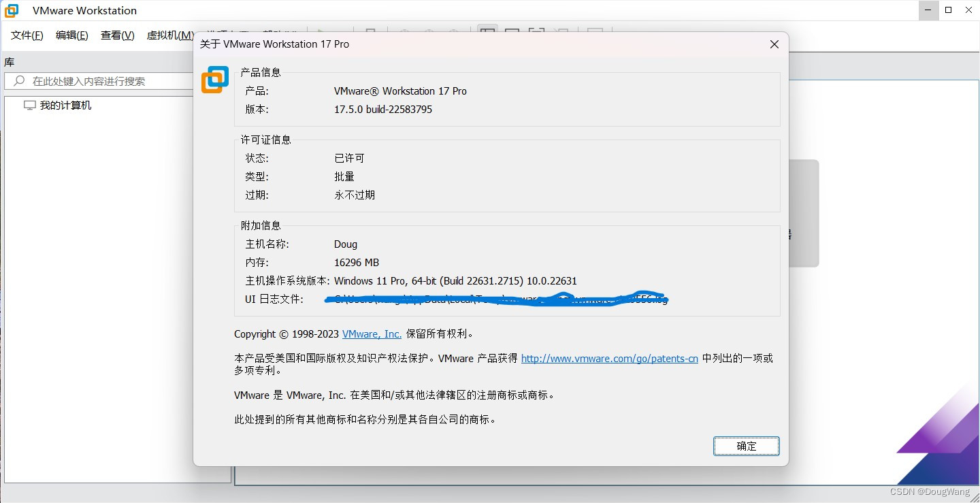980x503 pixels.
Task: Select 我的计算机 in the library tree
Action: tap(65, 106)
